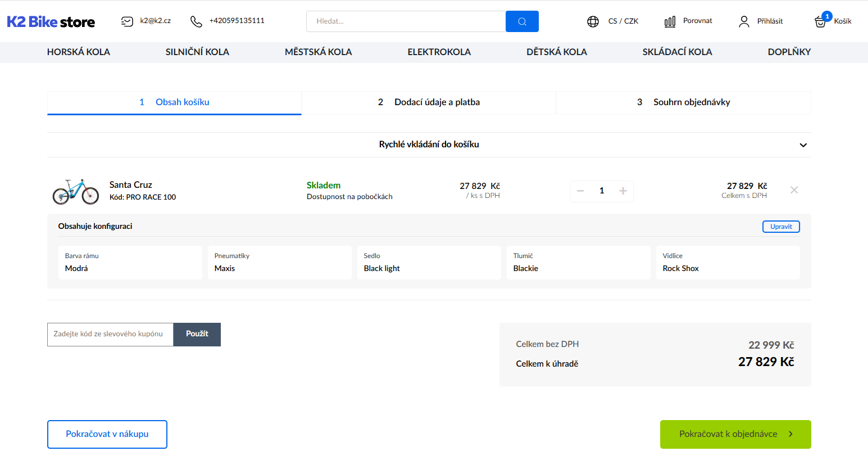Click the user login icon
This screenshot has height=469, width=868.
744,21
